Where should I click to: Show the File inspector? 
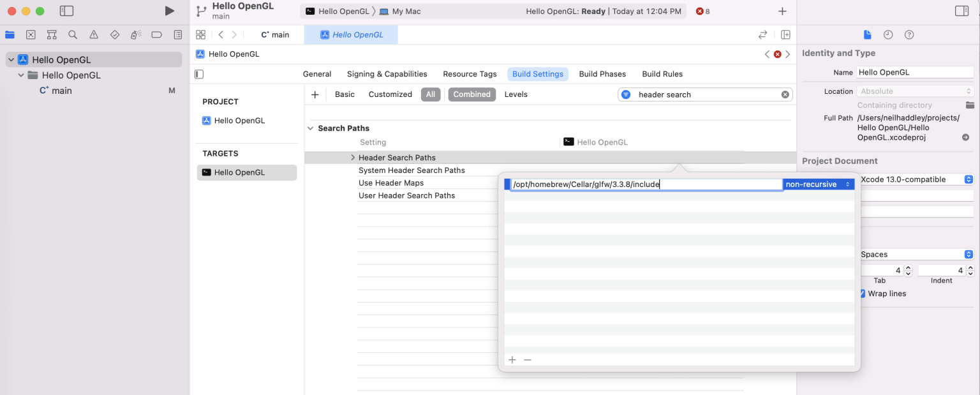(867, 34)
